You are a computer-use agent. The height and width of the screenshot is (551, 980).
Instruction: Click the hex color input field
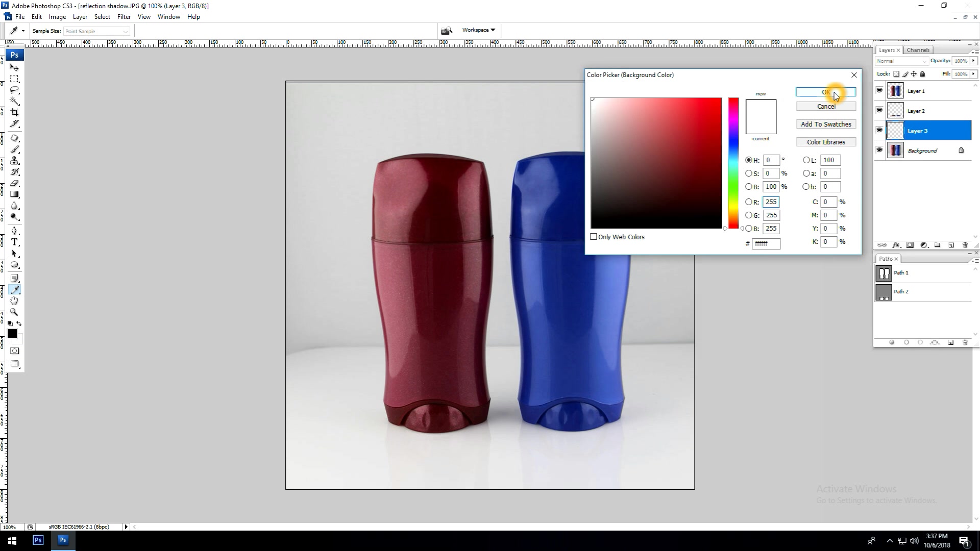pos(767,243)
